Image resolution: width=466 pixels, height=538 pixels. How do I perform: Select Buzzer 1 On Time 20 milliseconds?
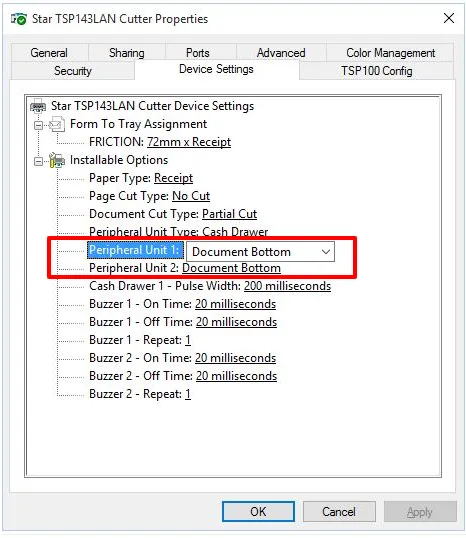235,304
